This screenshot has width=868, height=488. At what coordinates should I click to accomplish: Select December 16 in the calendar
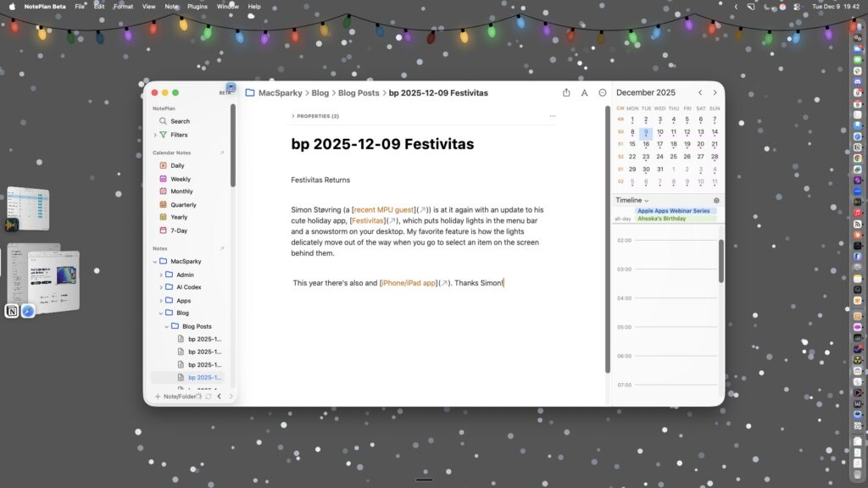pos(646,144)
